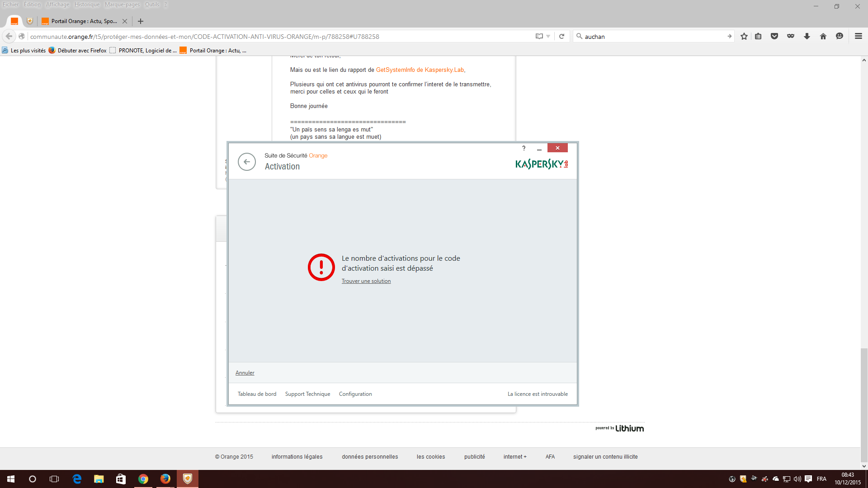
Task: Reload the current page
Action: (x=561, y=37)
